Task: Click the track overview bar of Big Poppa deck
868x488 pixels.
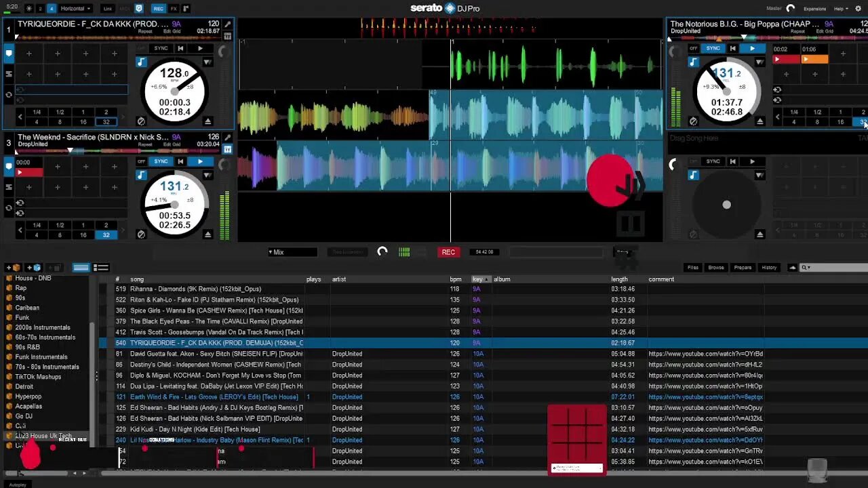Action: [x=768, y=37]
